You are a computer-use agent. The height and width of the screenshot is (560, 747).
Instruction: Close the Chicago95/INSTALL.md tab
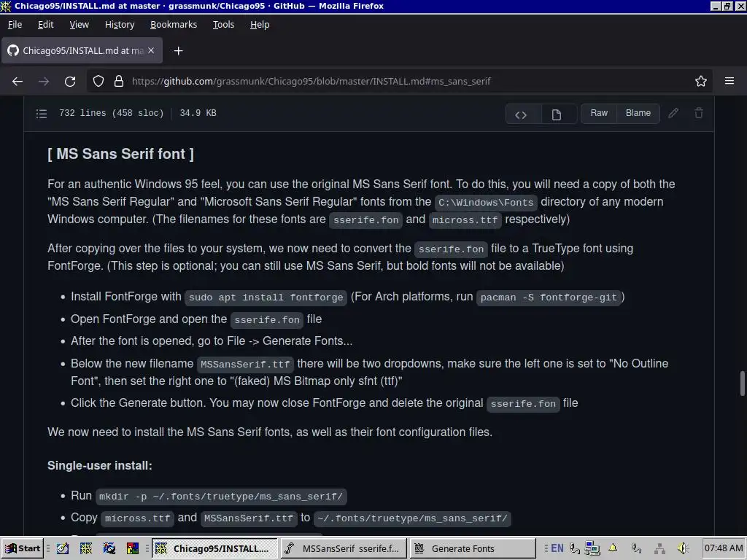click(x=151, y=50)
